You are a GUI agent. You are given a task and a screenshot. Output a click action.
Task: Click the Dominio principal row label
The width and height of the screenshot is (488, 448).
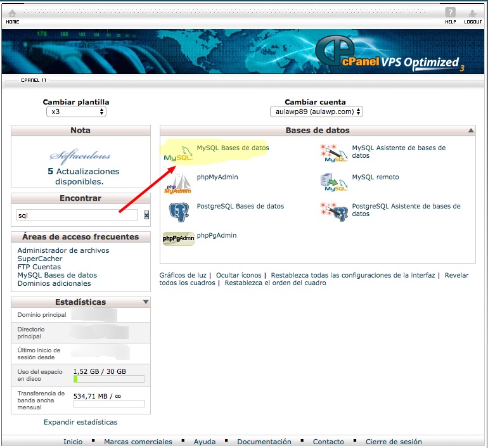[x=42, y=315]
